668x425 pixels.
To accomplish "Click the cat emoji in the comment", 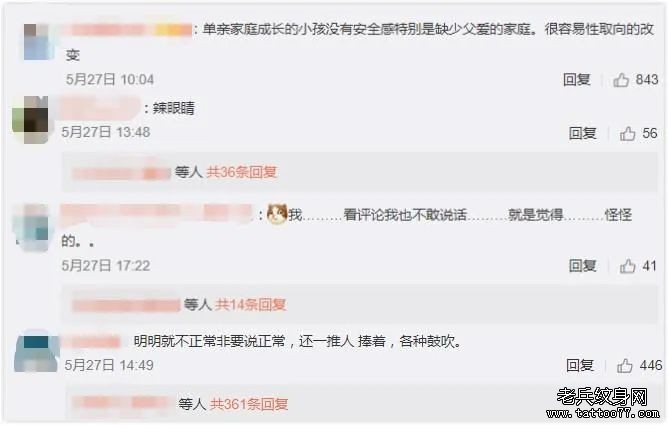I will click(277, 214).
